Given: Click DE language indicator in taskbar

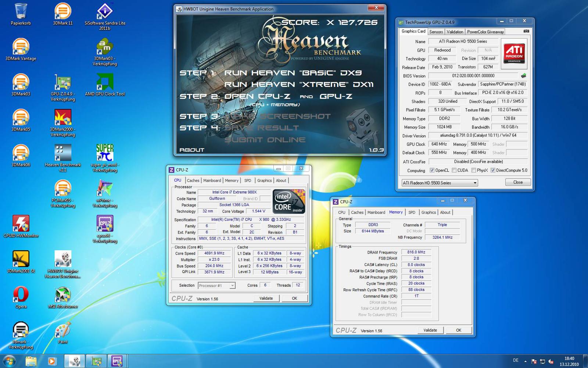Looking at the screenshot, I should (516, 360).
